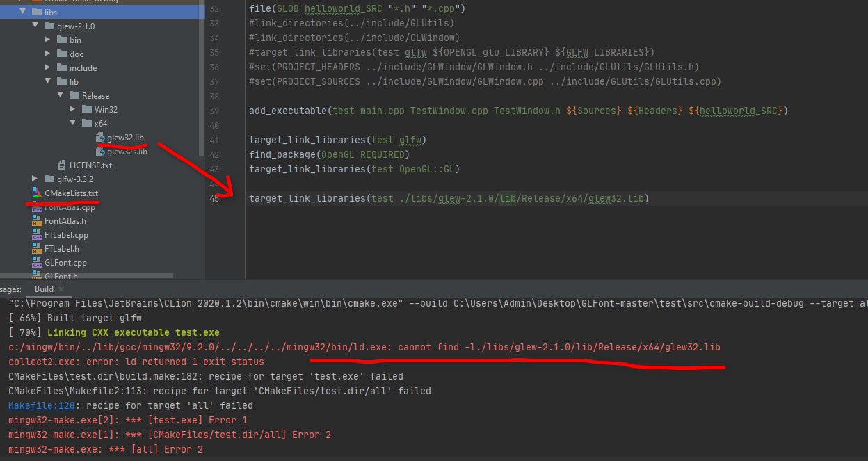Image resolution: width=868 pixels, height=461 pixels.
Task: Click the 'collect2.exe: error: ld returned' line
Action: tap(136, 362)
